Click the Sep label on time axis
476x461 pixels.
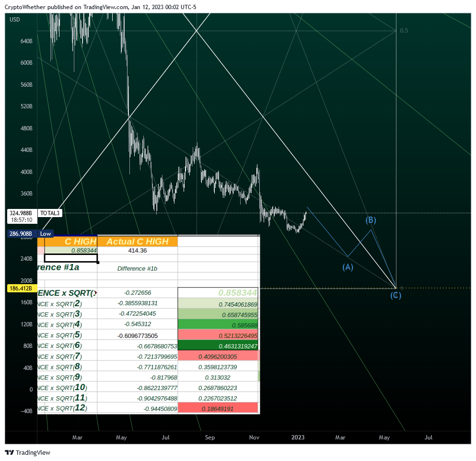pyautogui.click(x=210, y=438)
